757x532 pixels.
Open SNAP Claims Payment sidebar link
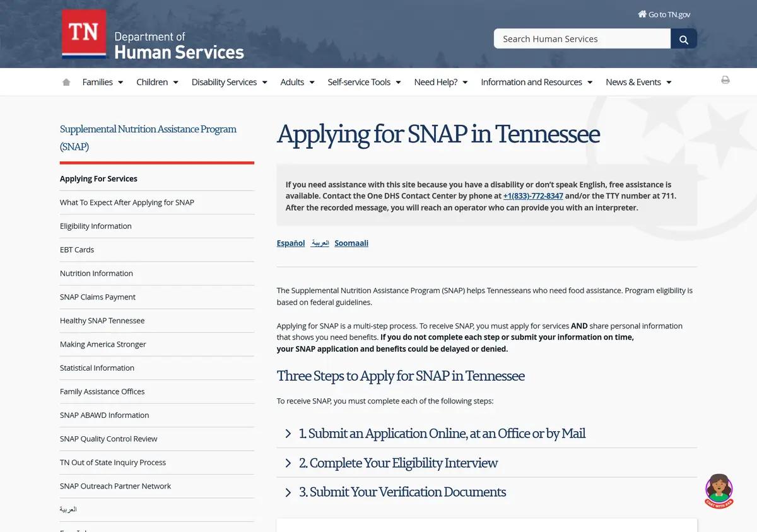coord(98,297)
